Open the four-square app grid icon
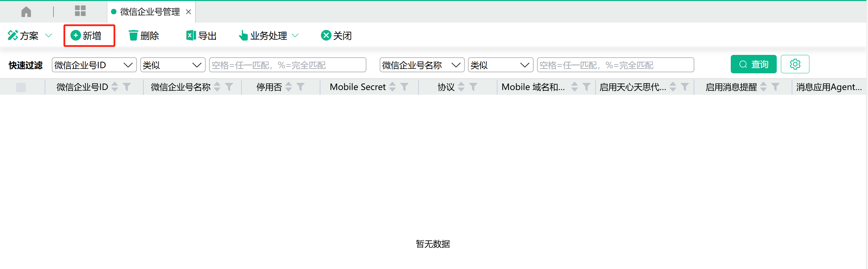Image resolution: width=868 pixels, height=269 pixels. [80, 11]
